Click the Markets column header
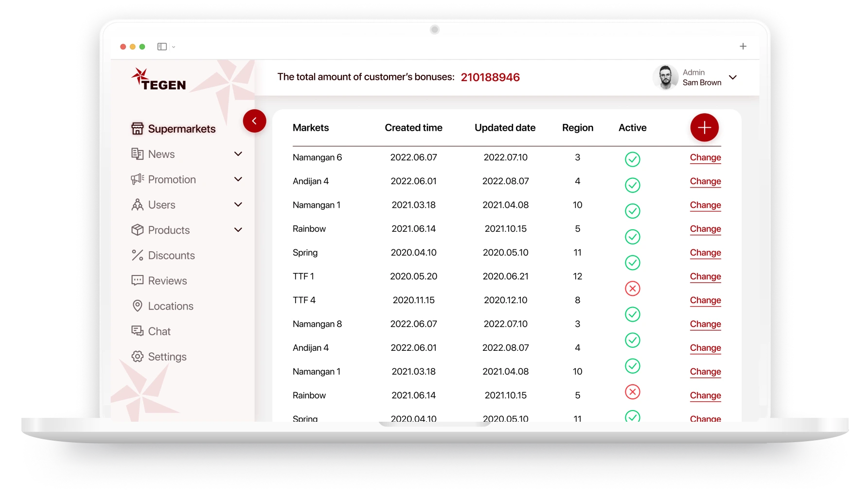 pyautogui.click(x=311, y=128)
